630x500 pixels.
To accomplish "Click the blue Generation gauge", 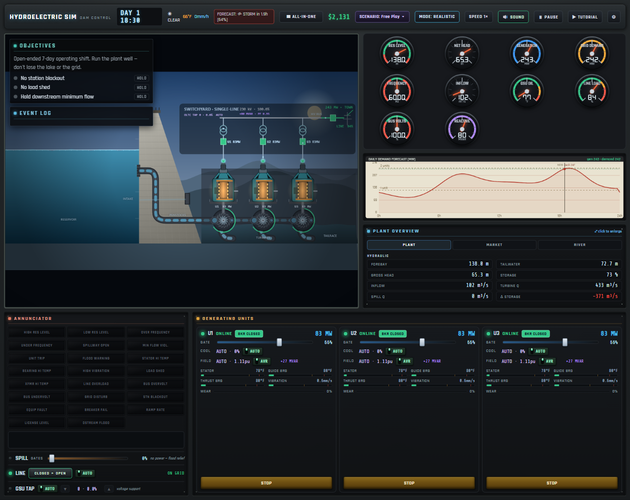I will tap(527, 53).
